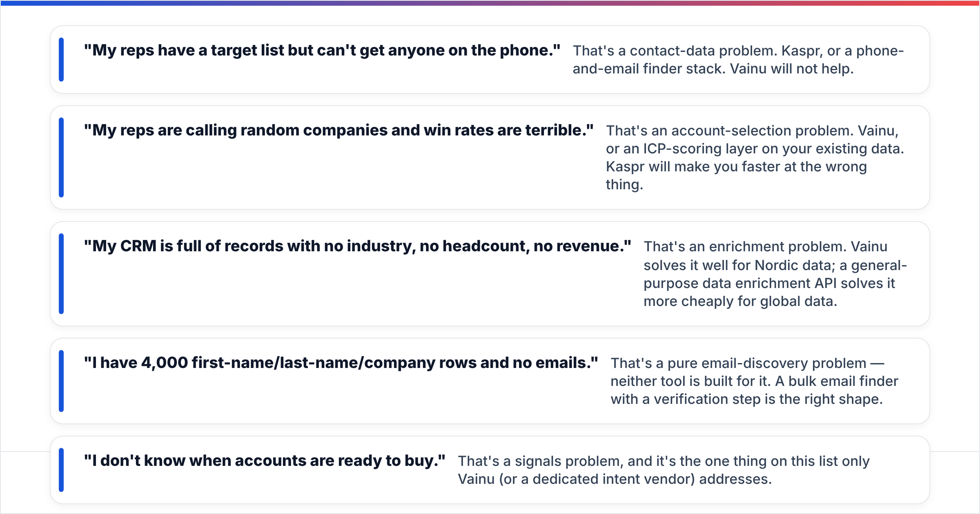Click the "can't get anyone on the phone" quote
The height and width of the screenshot is (514, 980).
point(322,50)
